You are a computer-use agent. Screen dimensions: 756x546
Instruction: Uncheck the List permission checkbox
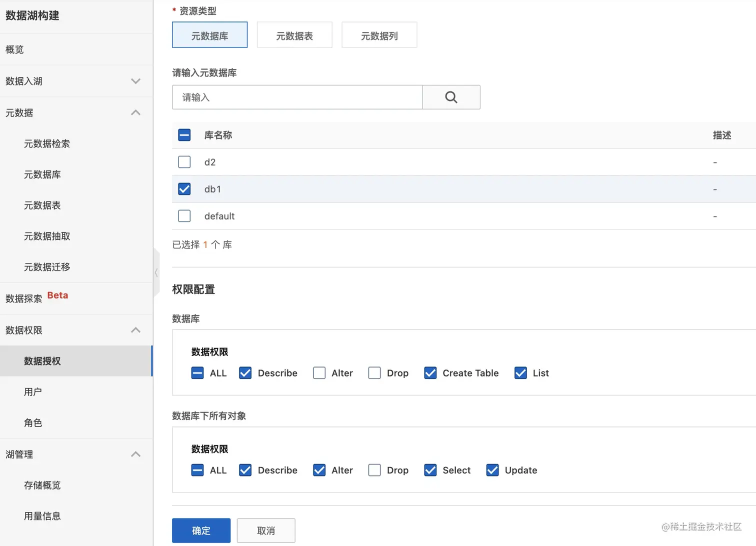pos(520,373)
